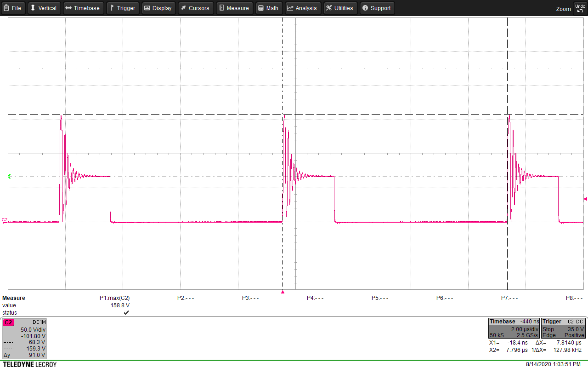The width and height of the screenshot is (588, 368).
Task: Click the green cursor arrow at left edge
Action: coord(9,176)
